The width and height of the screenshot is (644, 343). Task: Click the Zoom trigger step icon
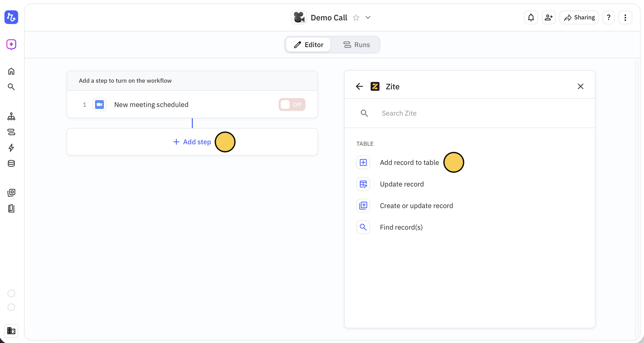(x=99, y=105)
